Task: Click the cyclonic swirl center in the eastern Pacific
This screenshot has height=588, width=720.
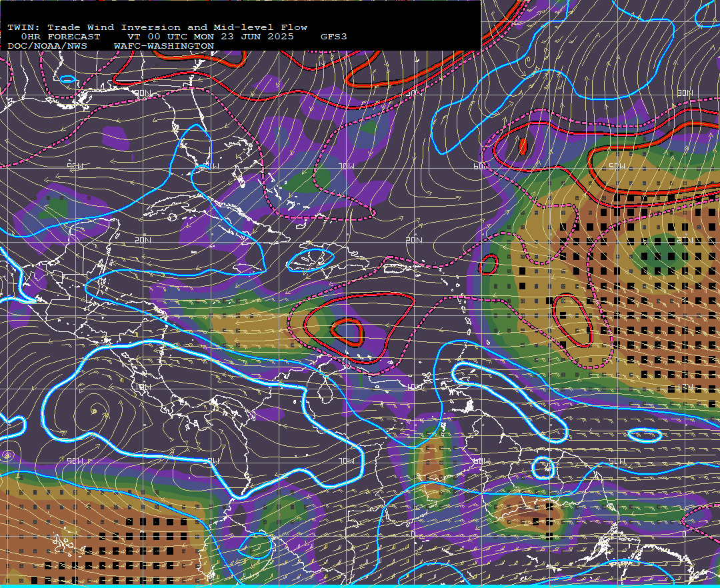Action: tap(95, 410)
